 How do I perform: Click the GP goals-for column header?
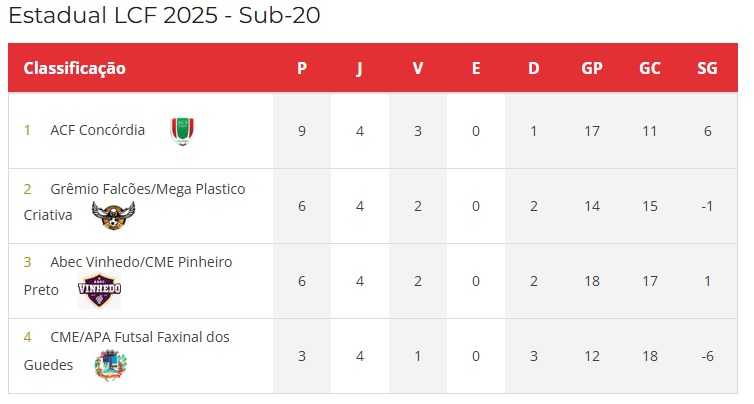pyautogui.click(x=592, y=68)
